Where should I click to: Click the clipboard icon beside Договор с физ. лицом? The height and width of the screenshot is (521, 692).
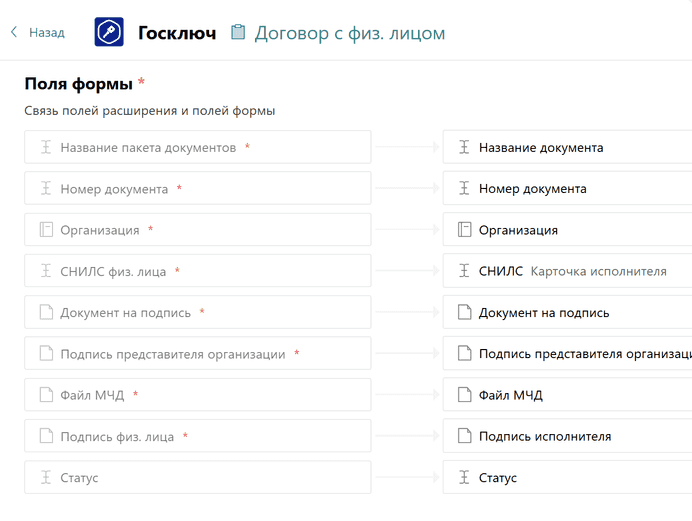pyautogui.click(x=238, y=33)
